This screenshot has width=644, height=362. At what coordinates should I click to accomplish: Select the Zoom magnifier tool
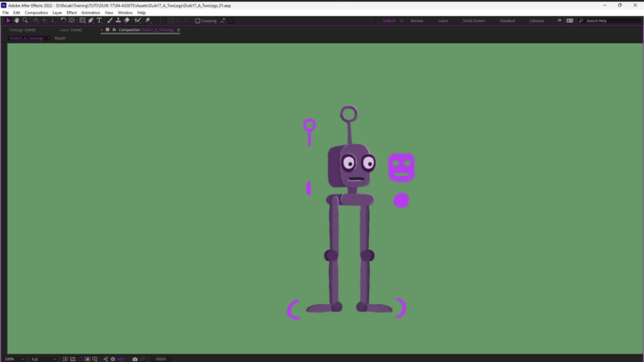point(26,20)
